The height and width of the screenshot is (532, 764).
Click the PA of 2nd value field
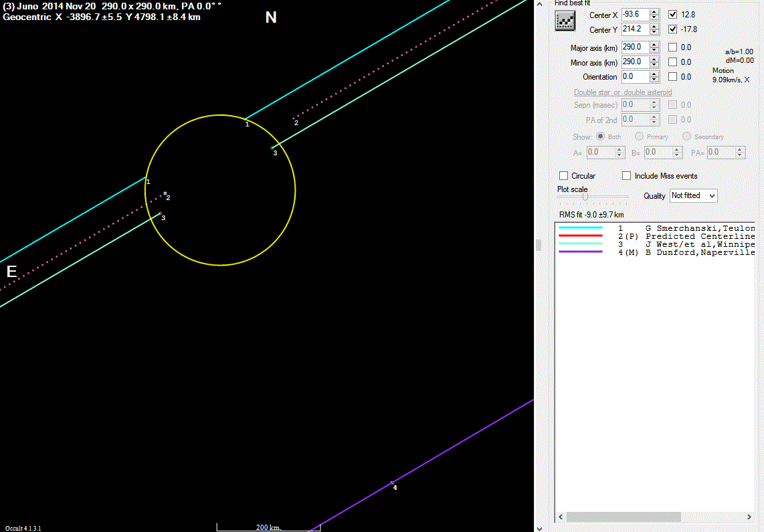[x=636, y=119]
